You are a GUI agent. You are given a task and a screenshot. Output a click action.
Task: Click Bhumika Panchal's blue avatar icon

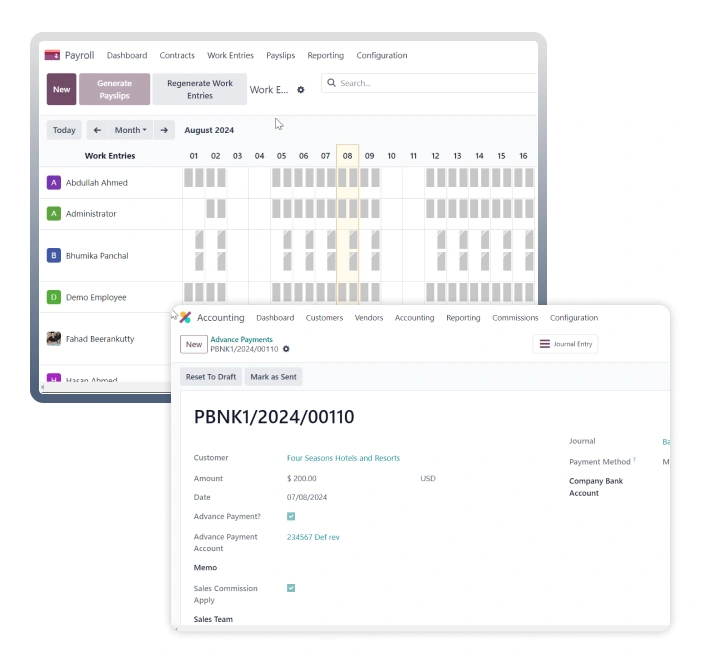coord(54,256)
